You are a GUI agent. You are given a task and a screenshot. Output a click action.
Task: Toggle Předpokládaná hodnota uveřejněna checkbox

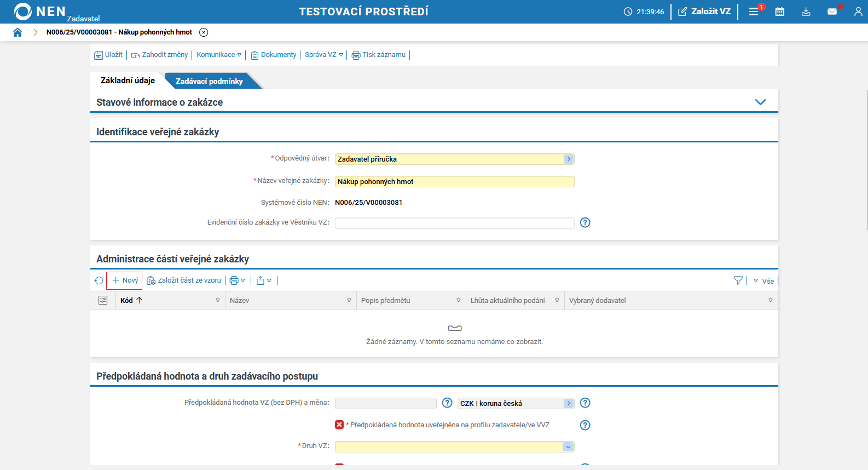pos(339,425)
